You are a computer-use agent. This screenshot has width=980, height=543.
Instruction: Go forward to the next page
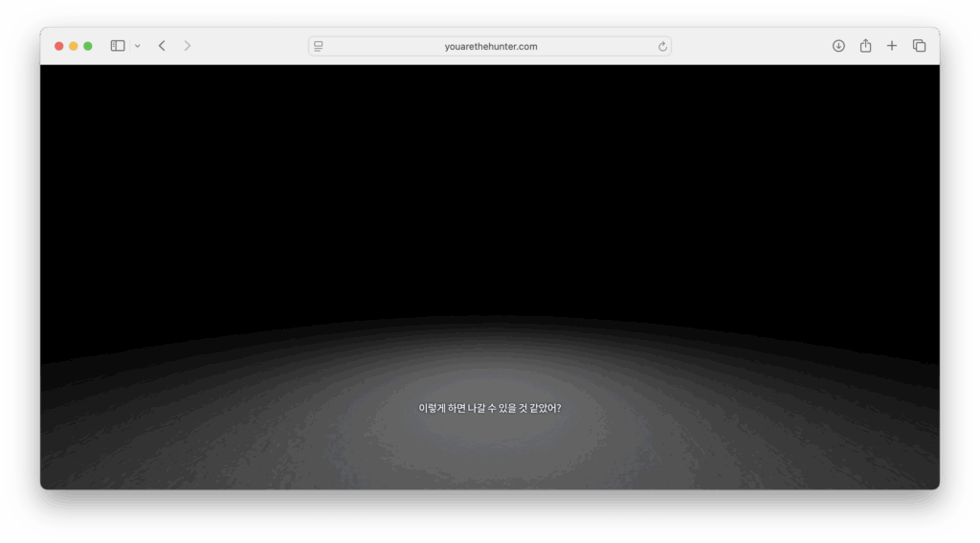[x=187, y=46]
